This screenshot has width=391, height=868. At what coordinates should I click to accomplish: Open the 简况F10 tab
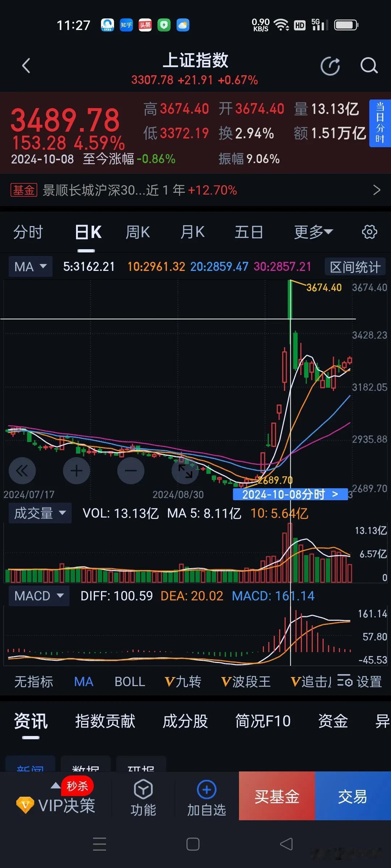pos(263,721)
